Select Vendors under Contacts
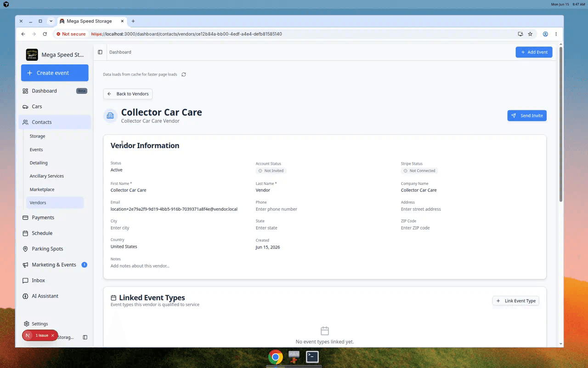The height and width of the screenshot is (368, 588). click(x=55, y=203)
